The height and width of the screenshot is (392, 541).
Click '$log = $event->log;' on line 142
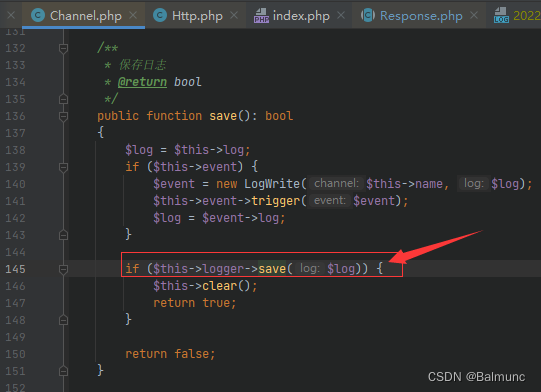(x=219, y=218)
